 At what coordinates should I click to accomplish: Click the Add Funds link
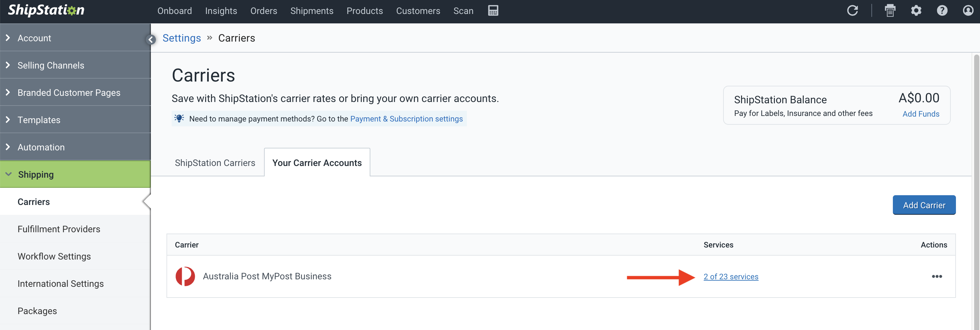920,114
